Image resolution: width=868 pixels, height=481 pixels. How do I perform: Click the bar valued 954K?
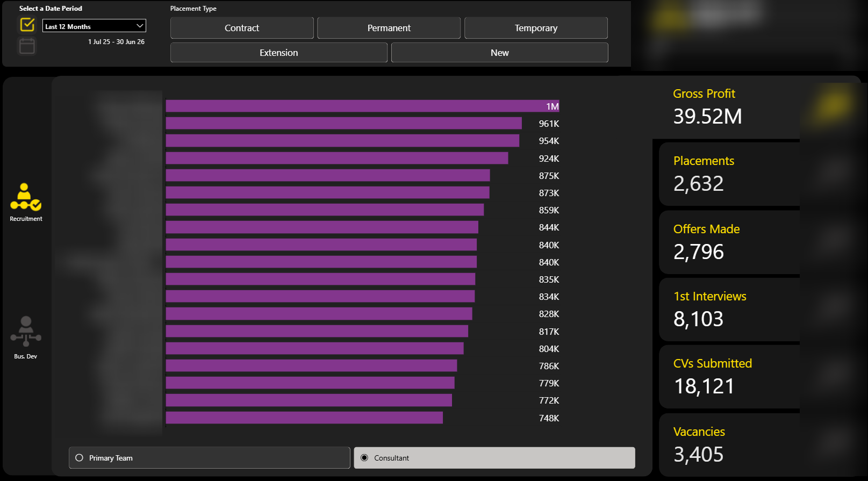click(x=342, y=141)
